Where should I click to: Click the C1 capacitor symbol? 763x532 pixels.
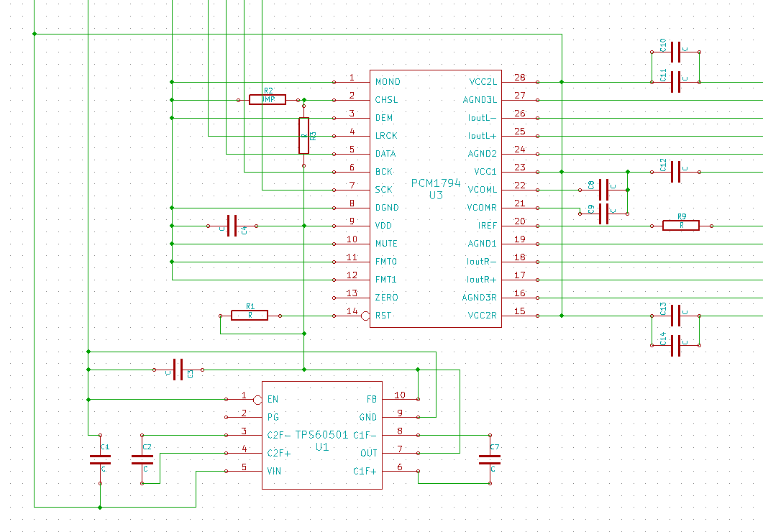100,460
